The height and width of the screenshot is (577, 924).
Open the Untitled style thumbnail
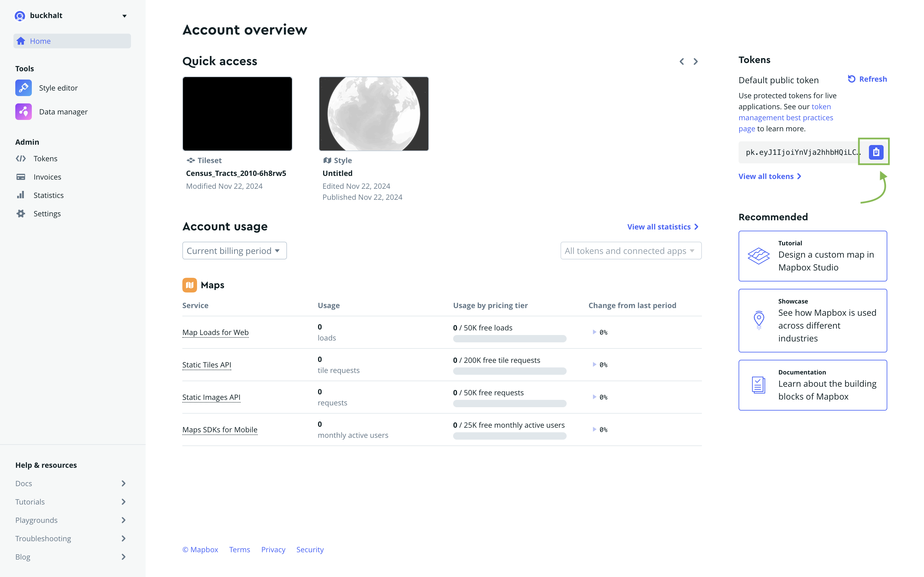pos(373,113)
